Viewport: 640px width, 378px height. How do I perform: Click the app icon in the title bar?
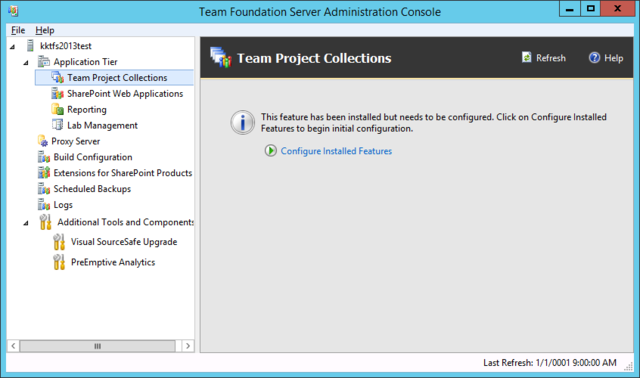pyautogui.click(x=13, y=11)
